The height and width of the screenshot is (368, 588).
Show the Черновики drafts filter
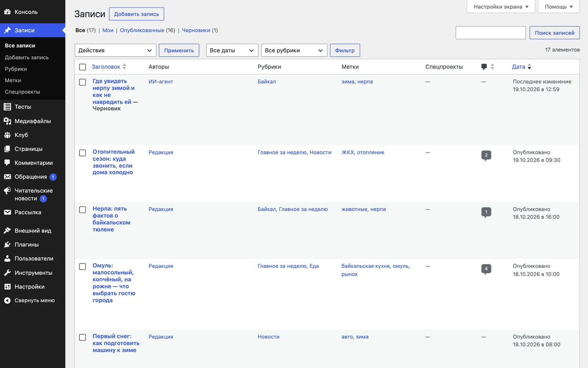[196, 30]
